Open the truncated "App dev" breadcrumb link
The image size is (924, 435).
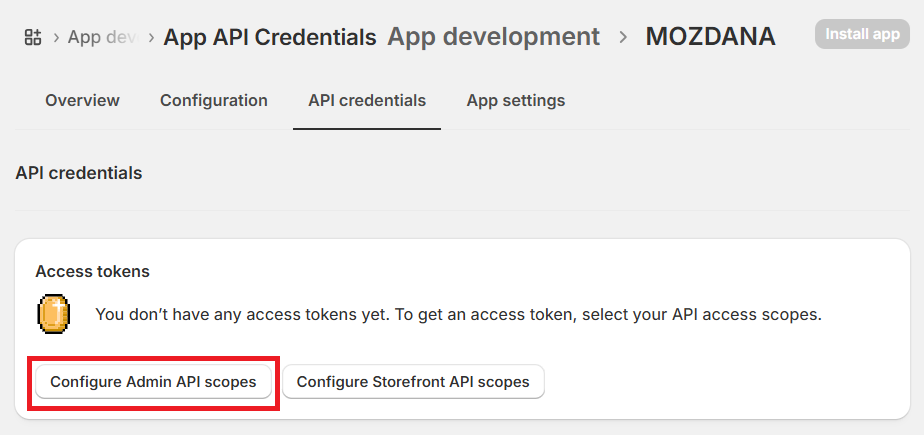pos(101,37)
